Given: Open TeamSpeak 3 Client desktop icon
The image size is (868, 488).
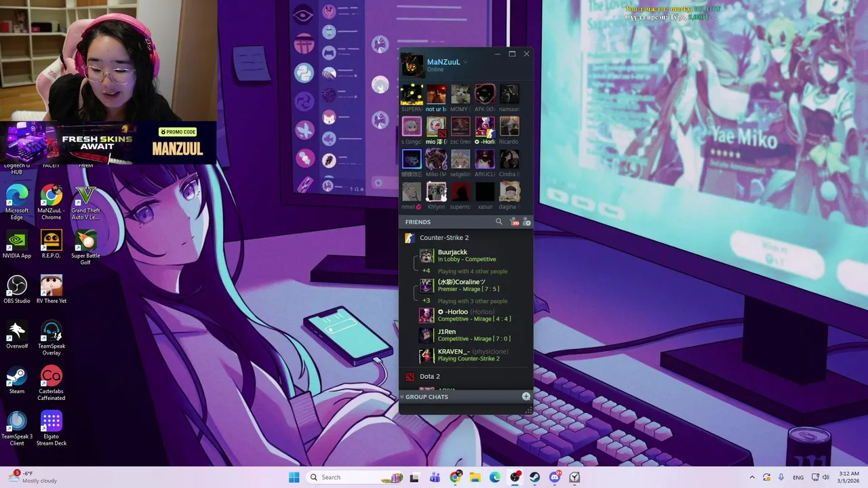Looking at the screenshot, I should (x=17, y=428).
